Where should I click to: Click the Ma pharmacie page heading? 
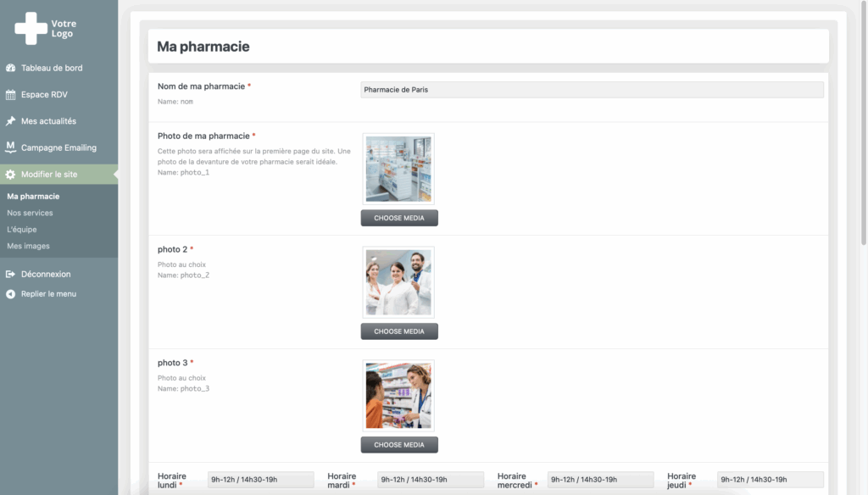(x=203, y=47)
